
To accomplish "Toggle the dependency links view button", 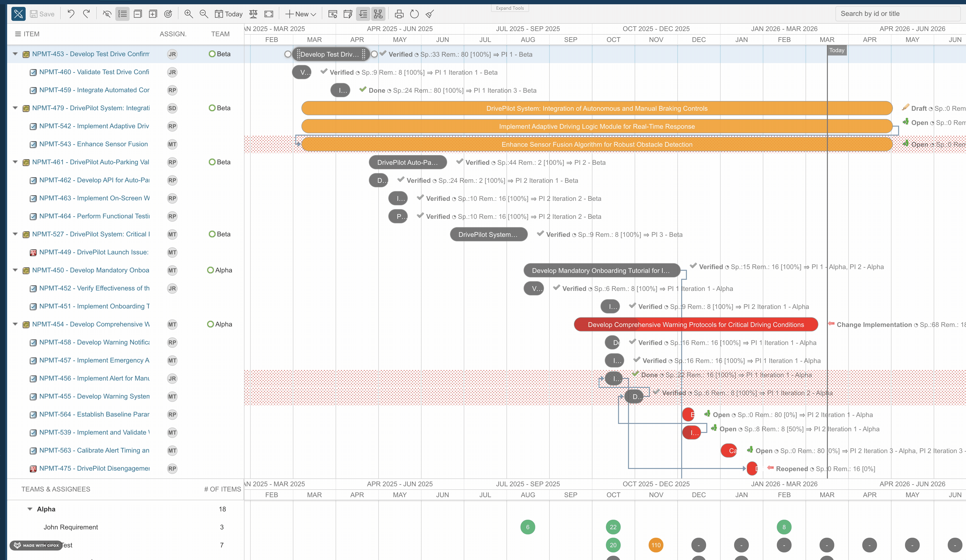I will pos(378,14).
